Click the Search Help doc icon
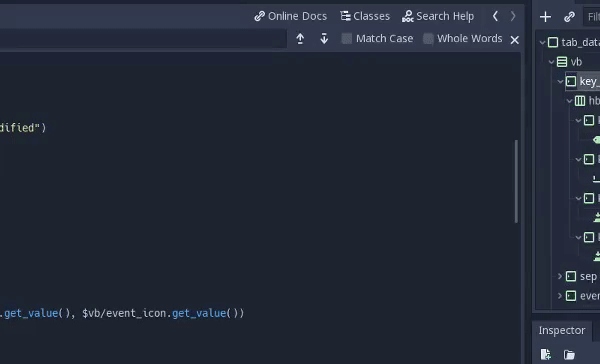600x364 pixels. [x=408, y=16]
